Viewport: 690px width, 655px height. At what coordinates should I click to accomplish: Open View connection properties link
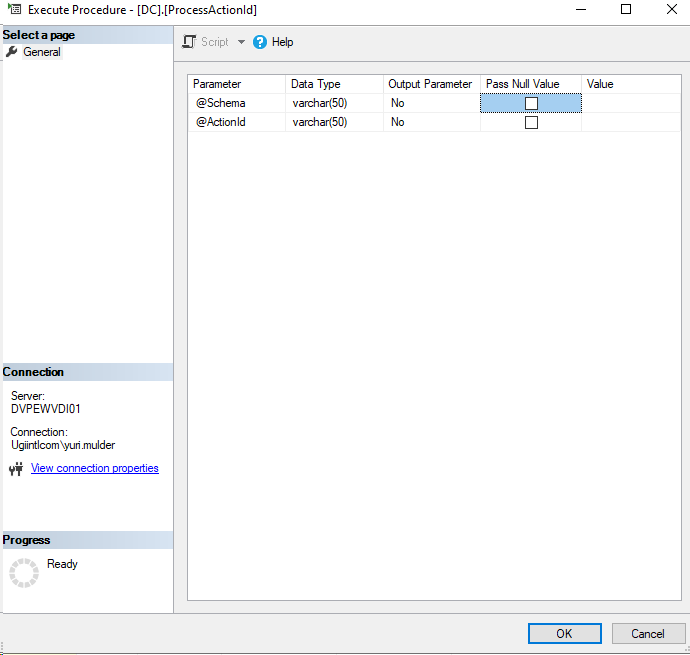94,468
